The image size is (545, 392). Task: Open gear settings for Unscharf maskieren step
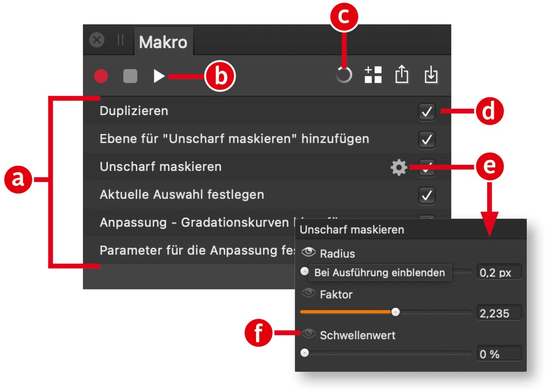click(399, 167)
